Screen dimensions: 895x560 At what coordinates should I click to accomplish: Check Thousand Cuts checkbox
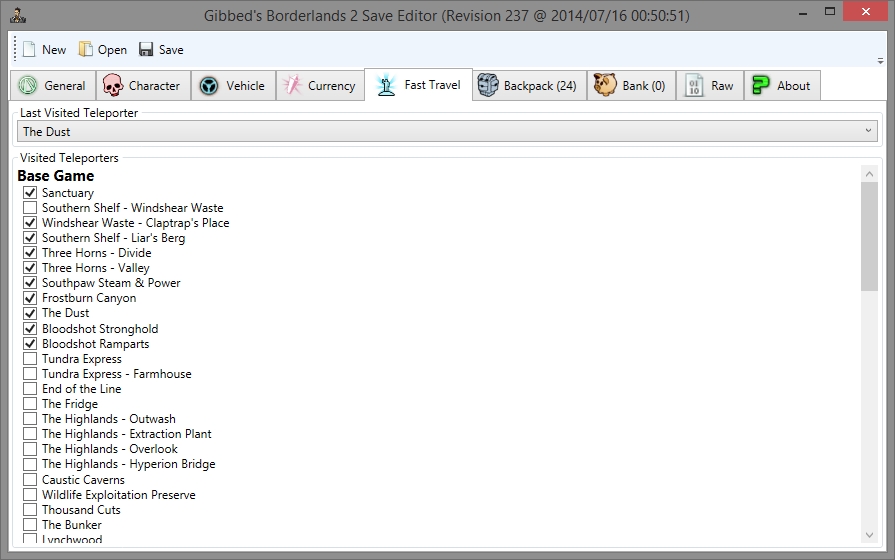[30, 510]
